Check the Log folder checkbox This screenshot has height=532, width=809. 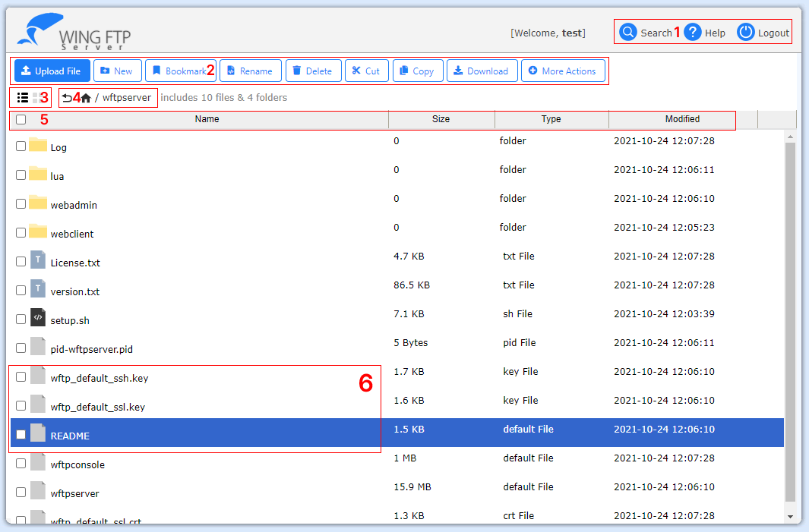click(21, 146)
